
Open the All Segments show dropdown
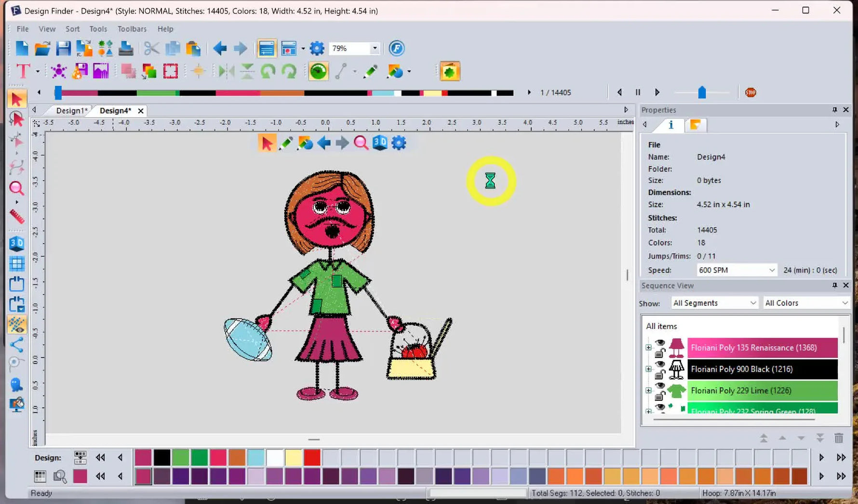tap(714, 303)
